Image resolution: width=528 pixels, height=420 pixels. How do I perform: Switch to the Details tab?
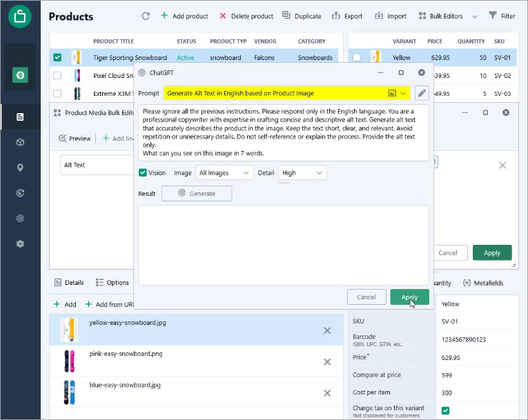(69, 282)
